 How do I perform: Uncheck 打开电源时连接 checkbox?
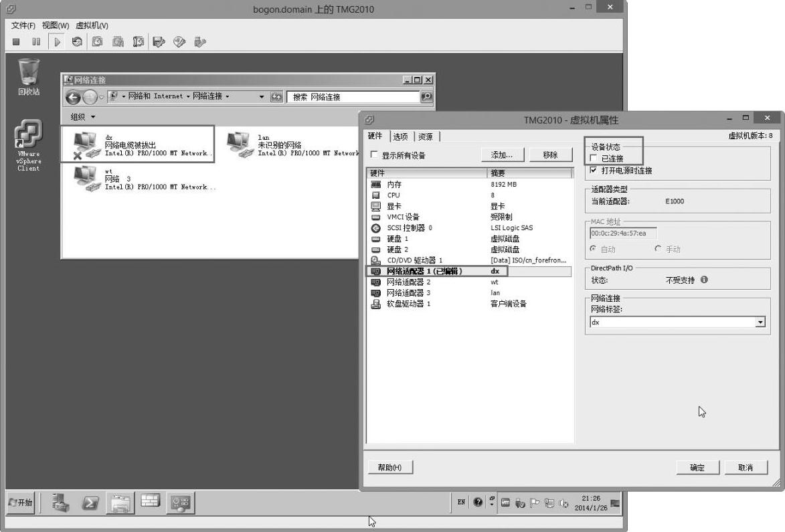[x=594, y=170]
